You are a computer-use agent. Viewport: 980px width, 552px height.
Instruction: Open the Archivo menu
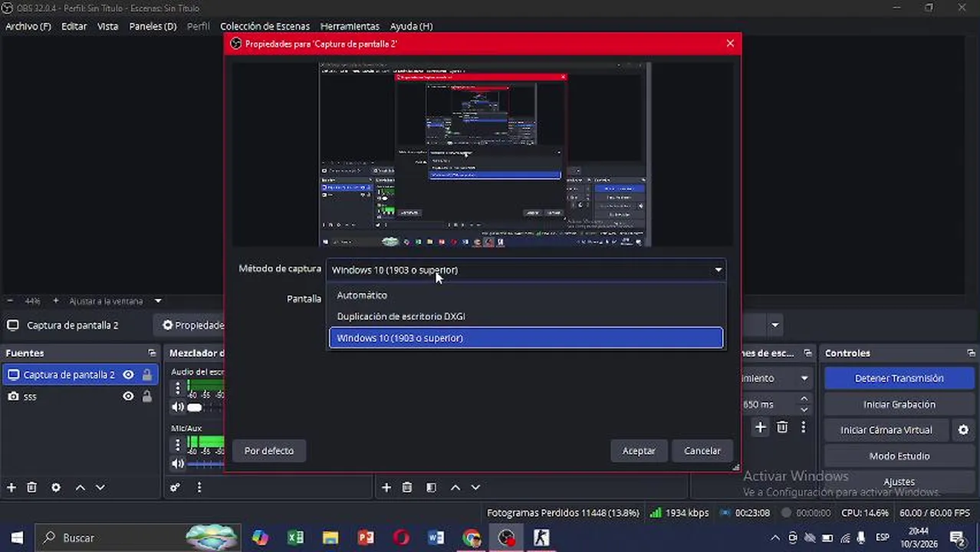pos(28,26)
